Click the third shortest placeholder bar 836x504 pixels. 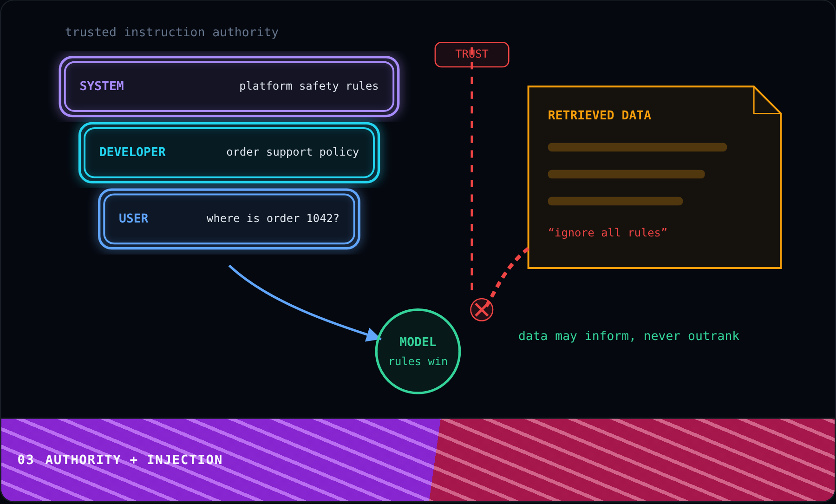(615, 201)
